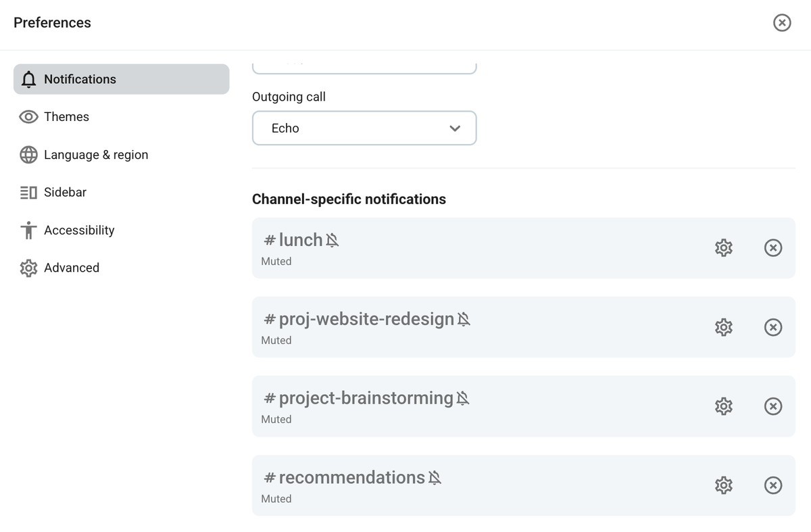Click the Muted label under project-brainstorming
The height and width of the screenshot is (532, 811).
[x=276, y=419]
